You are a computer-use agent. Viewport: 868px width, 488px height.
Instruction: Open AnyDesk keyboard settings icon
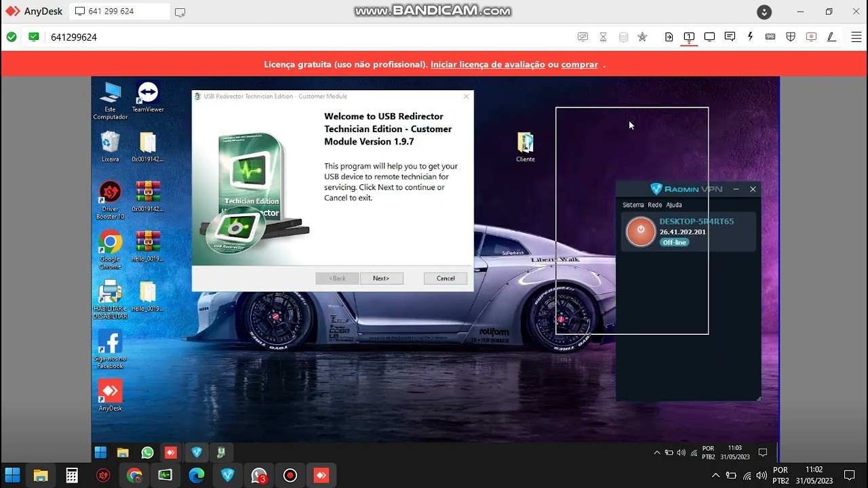tap(770, 37)
